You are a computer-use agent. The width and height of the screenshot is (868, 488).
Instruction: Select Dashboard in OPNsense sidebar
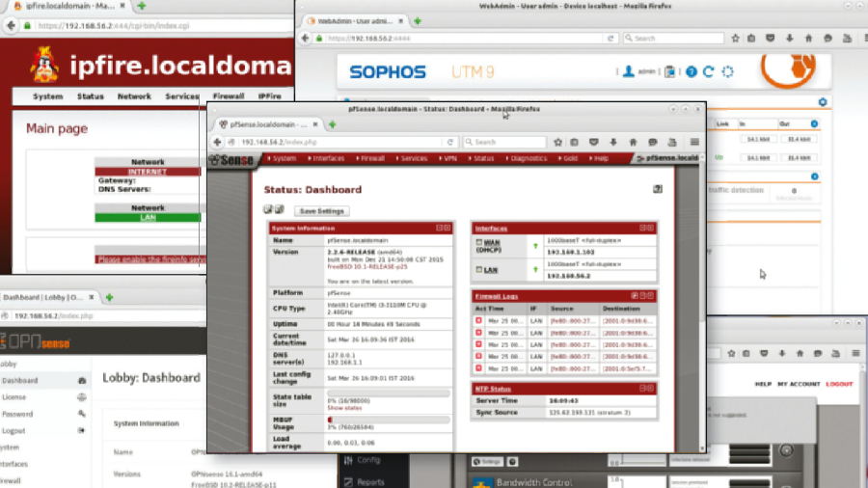click(x=44, y=381)
